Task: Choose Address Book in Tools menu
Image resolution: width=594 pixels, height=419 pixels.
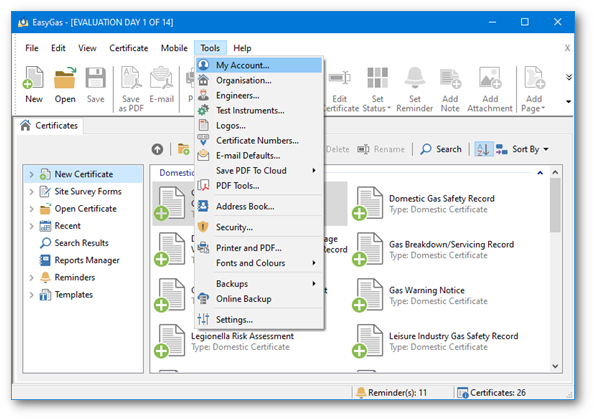Action: click(x=259, y=206)
